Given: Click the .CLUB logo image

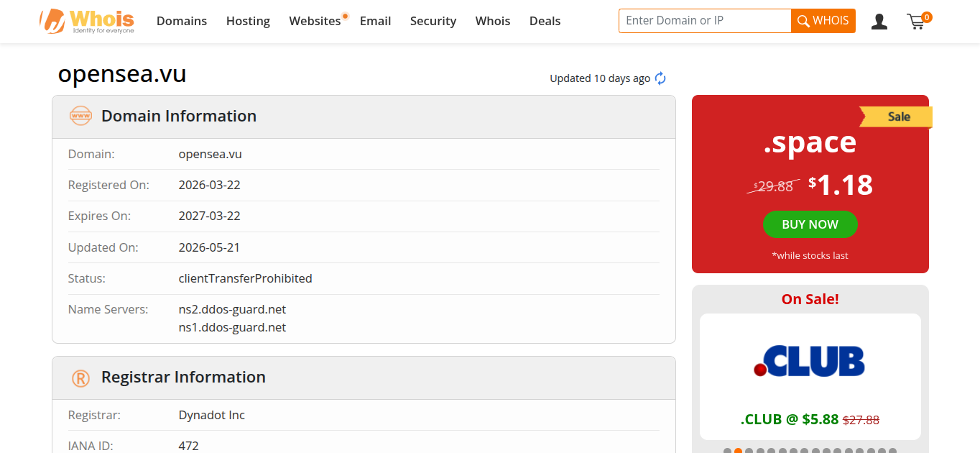Looking at the screenshot, I should pyautogui.click(x=810, y=361).
